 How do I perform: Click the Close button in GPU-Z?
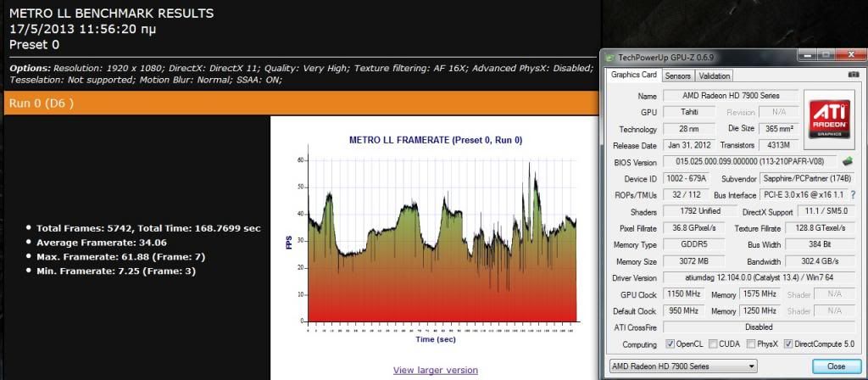[x=836, y=366]
